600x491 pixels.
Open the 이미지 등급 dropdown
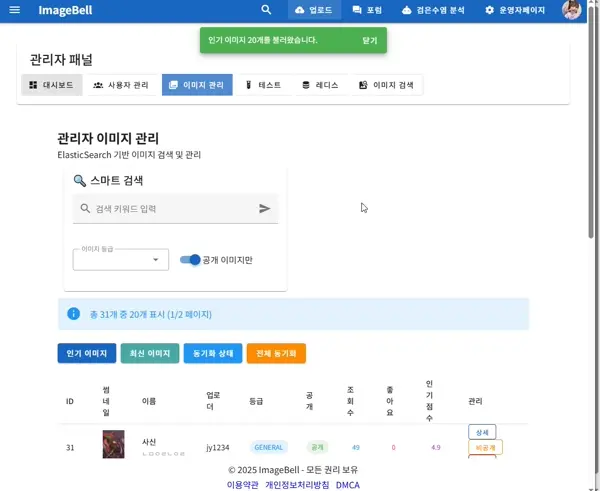(120, 260)
